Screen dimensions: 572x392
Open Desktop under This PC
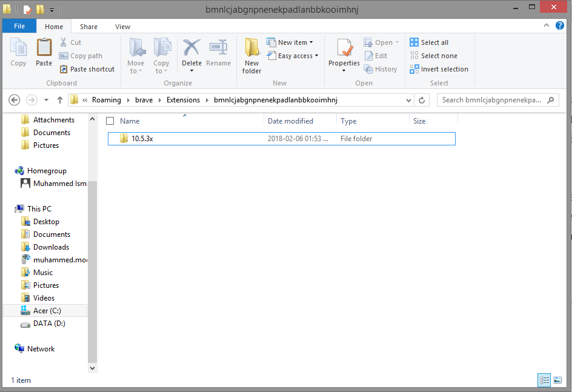coord(46,221)
